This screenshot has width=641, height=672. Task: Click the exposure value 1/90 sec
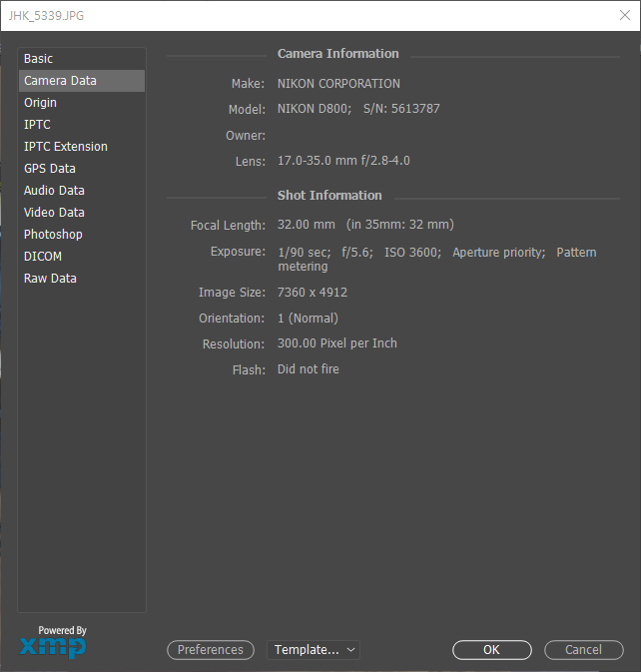tap(305, 253)
